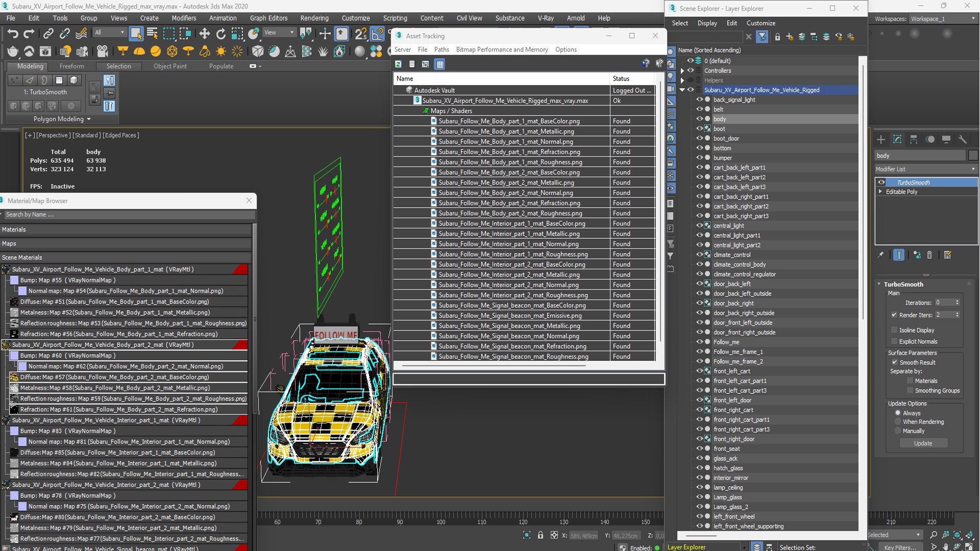Viewport: 980px width, 551px height.
Task: Toggle the Render Iters checkbox
Action: click(894, 315)
